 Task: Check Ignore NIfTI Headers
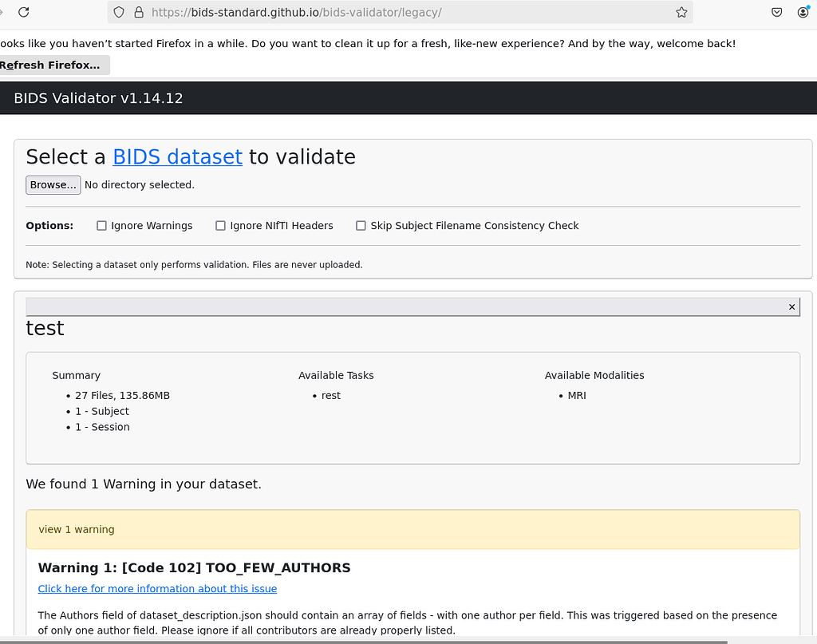(220, 225)
